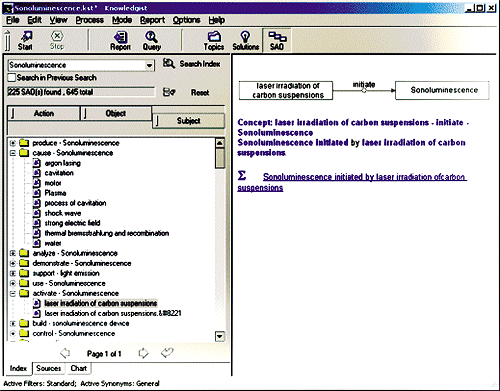Viewport: 500px width, 391px height.
Task: Click document icon next to shock wave
Action: click(37, 213)
